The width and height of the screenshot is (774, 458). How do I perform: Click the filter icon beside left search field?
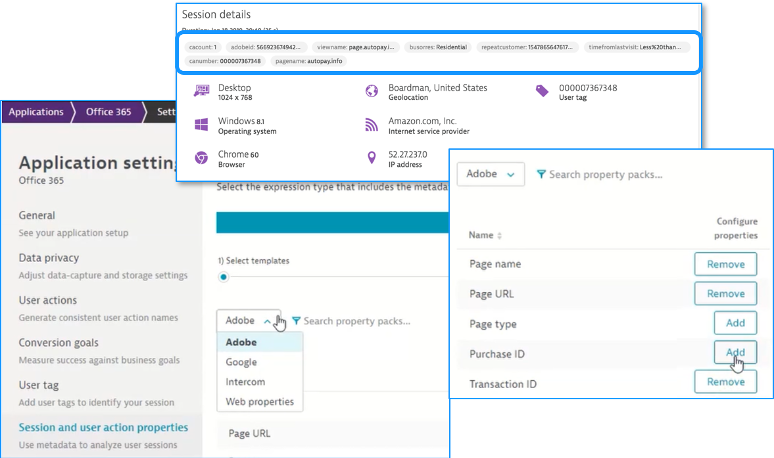tap(296, 321)
